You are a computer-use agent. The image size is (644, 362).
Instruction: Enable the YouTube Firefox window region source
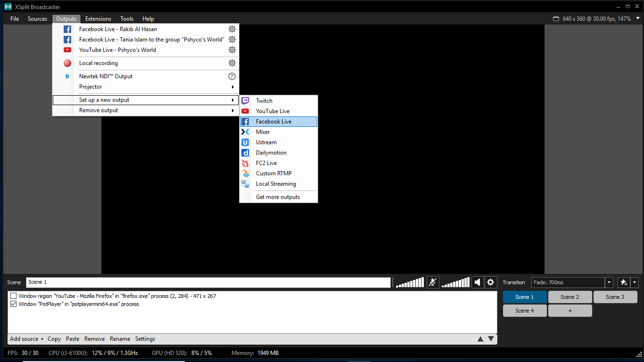[14, 296]
